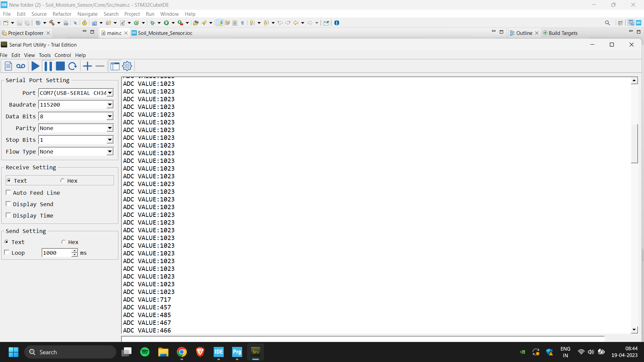Image resolution: width=644 pixels, height=362 pixels.
Task: Click the plus add icon
Action: (x=88, y=66)
